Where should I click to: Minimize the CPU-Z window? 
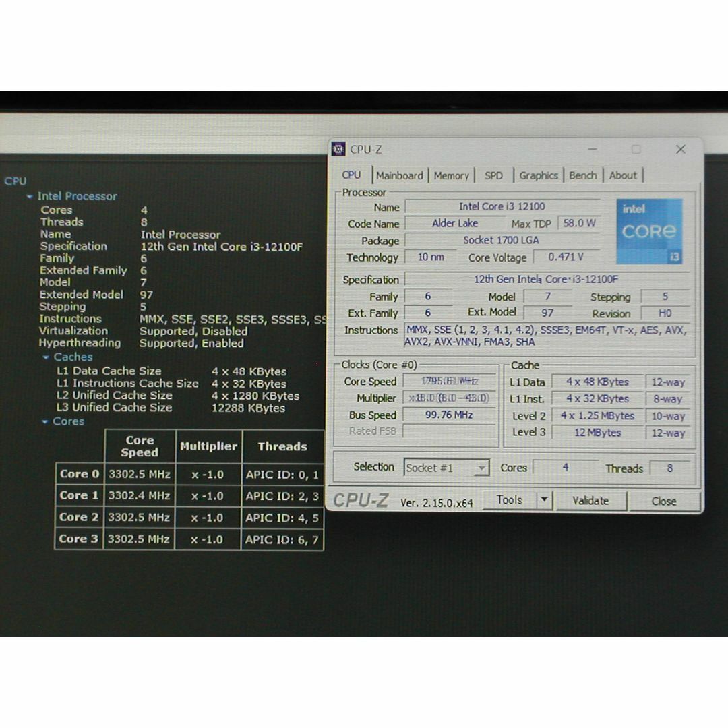tap(593, 149)
